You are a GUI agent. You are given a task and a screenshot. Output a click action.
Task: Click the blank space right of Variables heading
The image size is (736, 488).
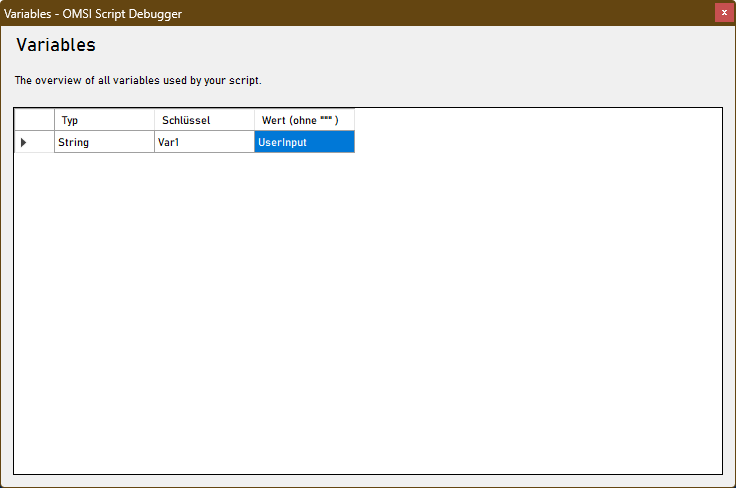(400, 46)
